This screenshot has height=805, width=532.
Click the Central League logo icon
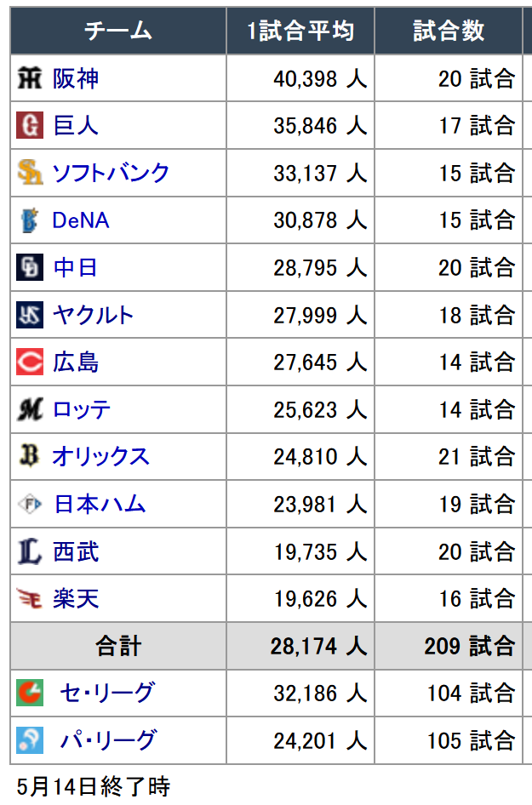tap(30, 693)
